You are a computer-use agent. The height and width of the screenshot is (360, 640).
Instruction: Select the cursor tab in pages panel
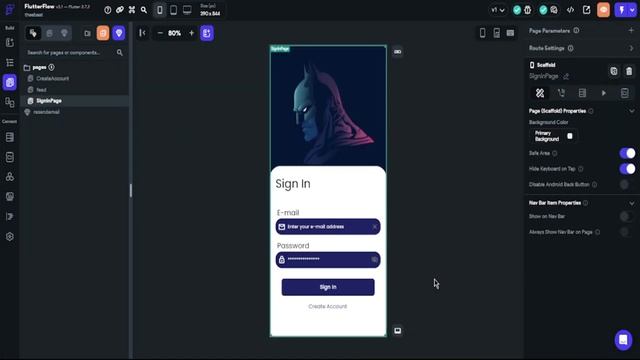pyautogui.click(x=33, y=33)
